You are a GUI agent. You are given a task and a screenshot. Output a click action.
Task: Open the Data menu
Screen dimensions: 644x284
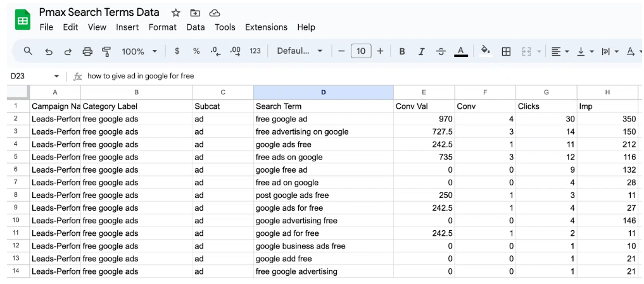pyautogui.click(x=196, y=27)
